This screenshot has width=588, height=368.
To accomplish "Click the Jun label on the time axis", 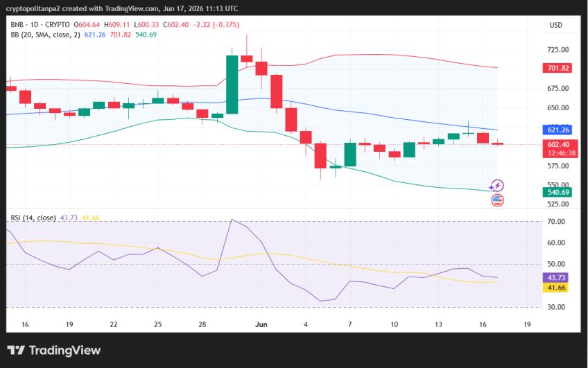I will point(261,324).
